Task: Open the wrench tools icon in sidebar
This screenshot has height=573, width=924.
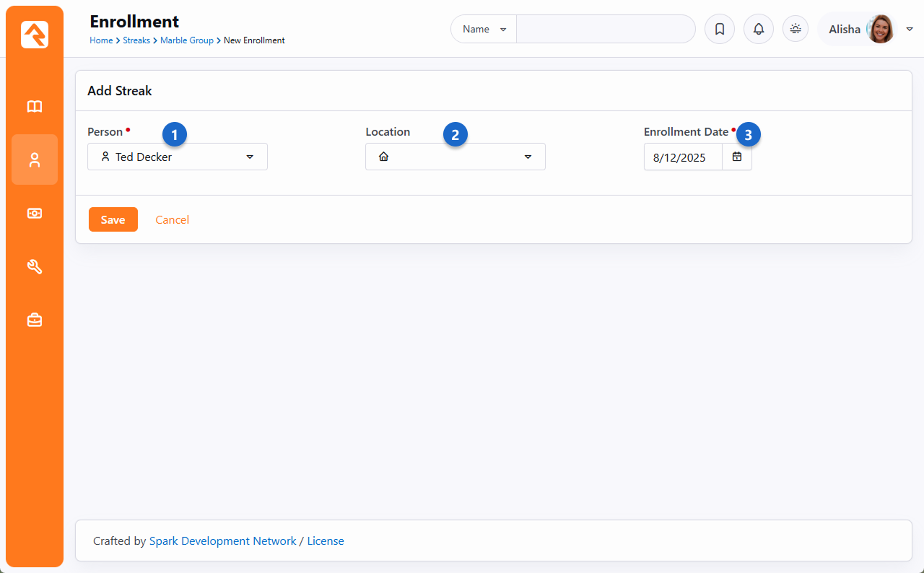Action: coord(35,267)
